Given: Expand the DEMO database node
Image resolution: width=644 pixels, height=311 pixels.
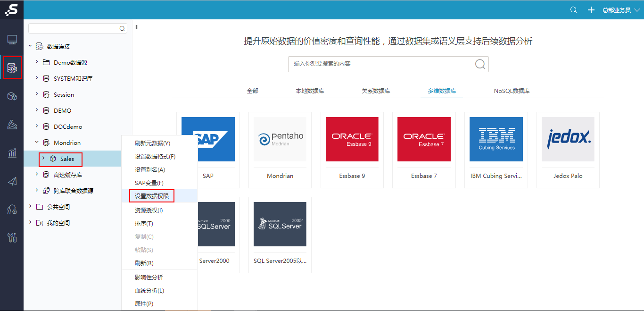Looking at the screenshot, I should pyautogui.click(x=37, y=110).
